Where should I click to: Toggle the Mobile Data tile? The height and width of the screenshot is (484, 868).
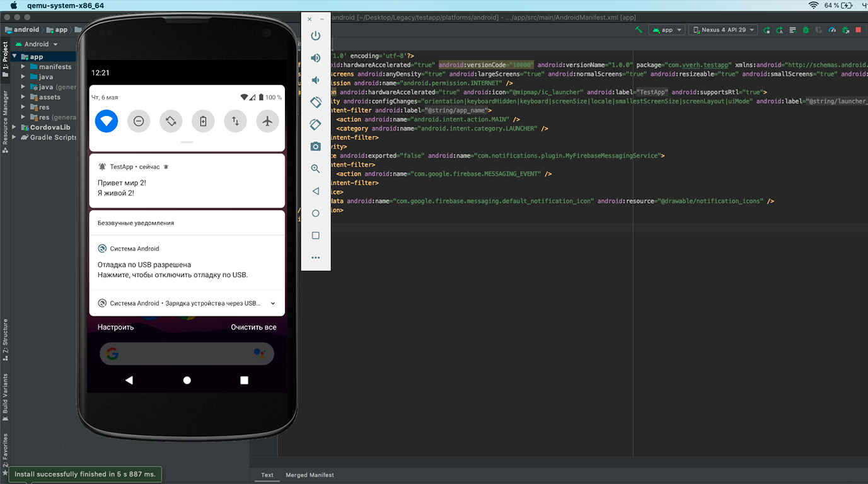(x=235, y=121)
